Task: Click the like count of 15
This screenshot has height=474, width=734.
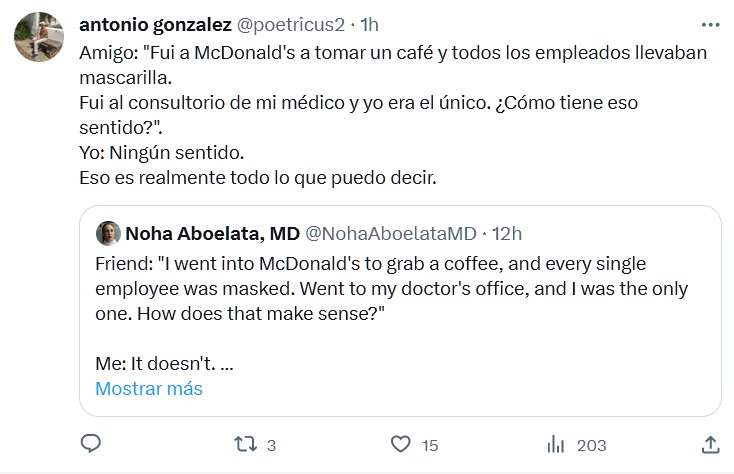Action: 429,444
